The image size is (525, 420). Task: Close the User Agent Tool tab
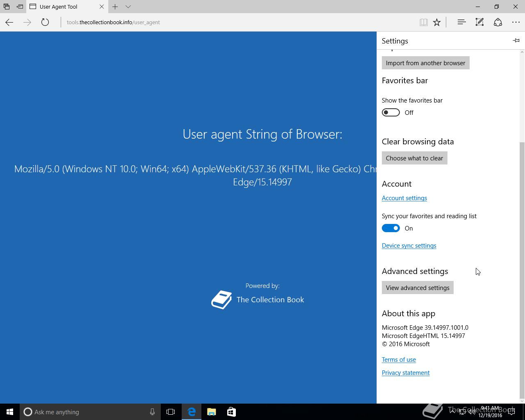pos(102,7)
